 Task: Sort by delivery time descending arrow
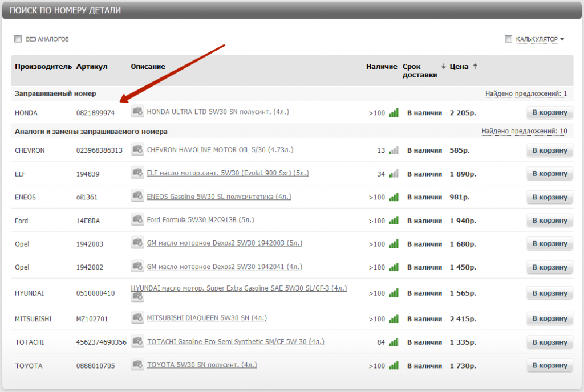click(x=443, y=66)
